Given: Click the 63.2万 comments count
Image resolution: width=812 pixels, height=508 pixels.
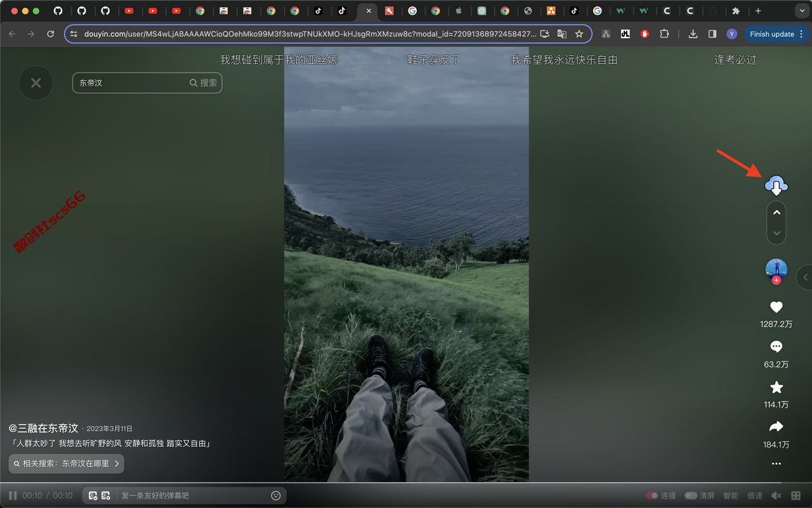Looking at the screenshot, I should pos(776,364).
